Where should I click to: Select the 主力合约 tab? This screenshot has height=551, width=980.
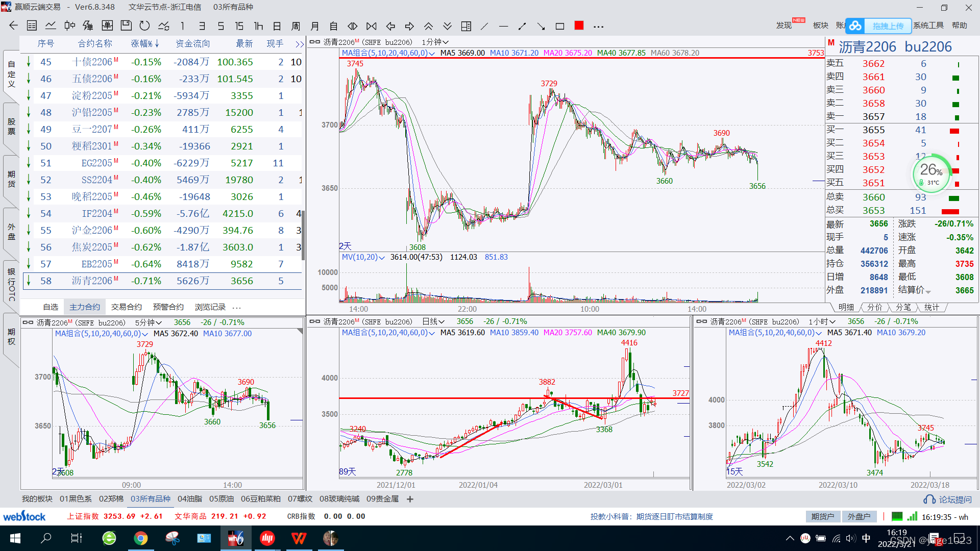coord(85,307)
